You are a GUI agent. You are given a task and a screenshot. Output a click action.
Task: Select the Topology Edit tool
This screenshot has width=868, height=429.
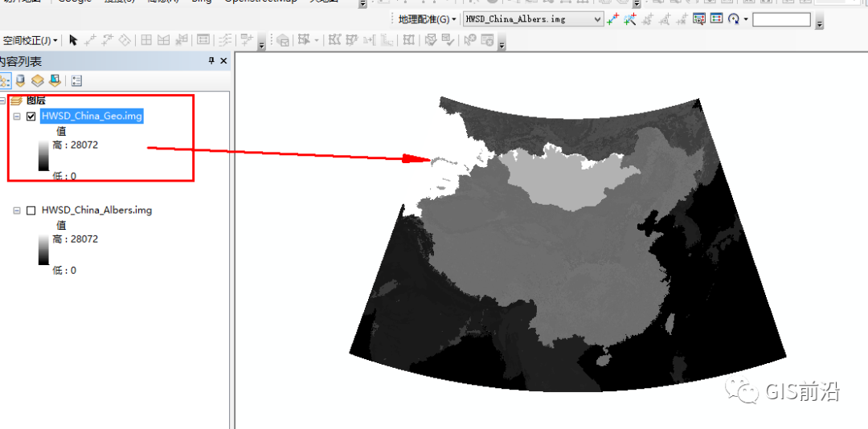(303, 40)
